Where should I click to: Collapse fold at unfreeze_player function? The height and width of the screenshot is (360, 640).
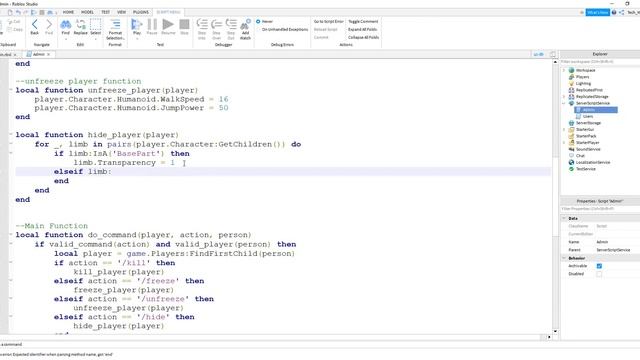11,90
